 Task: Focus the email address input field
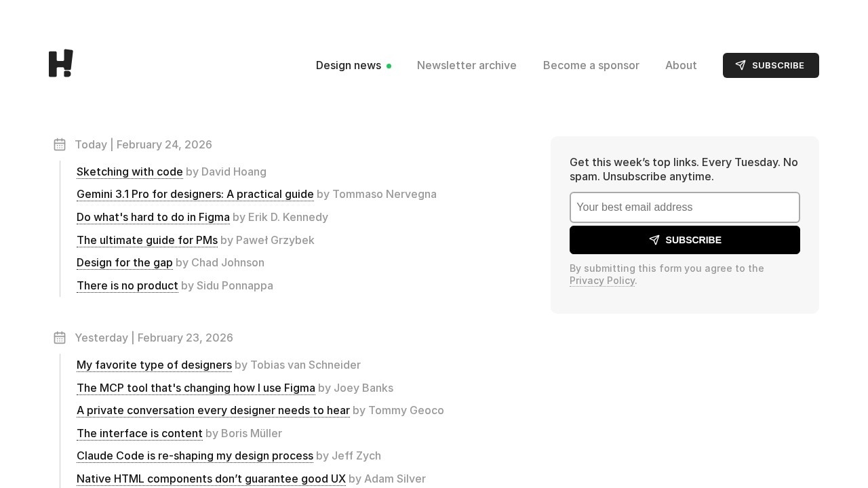685,207
